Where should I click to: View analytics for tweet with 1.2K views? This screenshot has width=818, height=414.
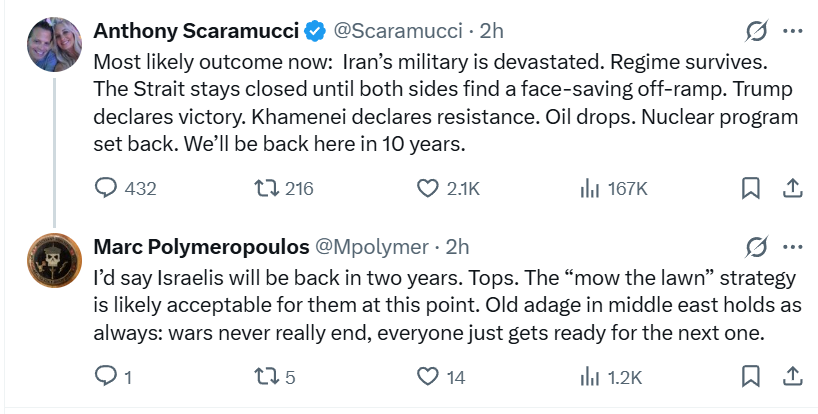[590, 376]
